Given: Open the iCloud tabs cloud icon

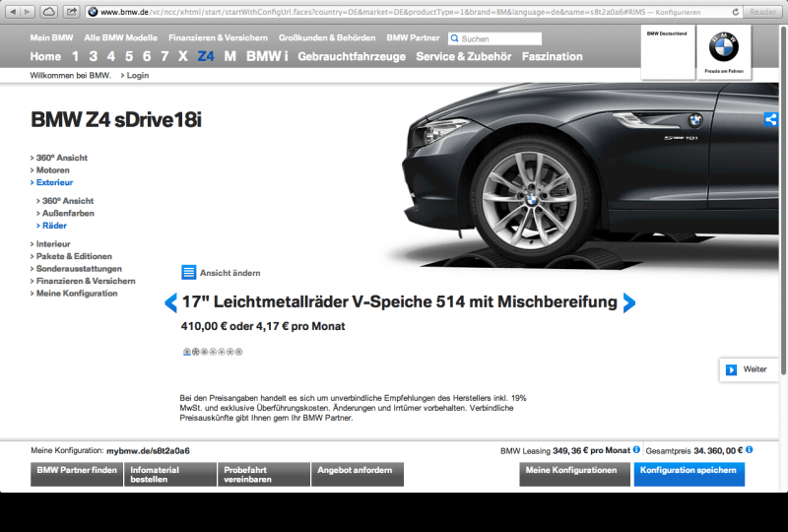Looking at the screenshot, I should pos(48,12).
